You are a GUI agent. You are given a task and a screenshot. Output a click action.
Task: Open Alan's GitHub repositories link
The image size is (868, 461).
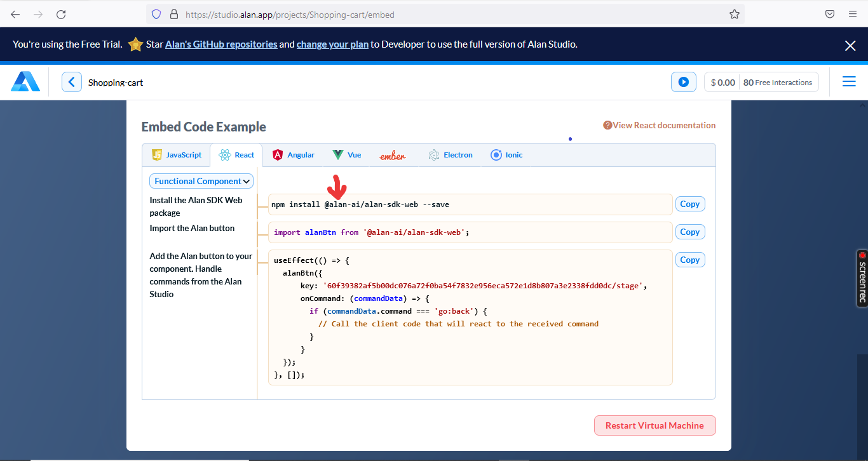pyautogui.click(x=221, y=44)
